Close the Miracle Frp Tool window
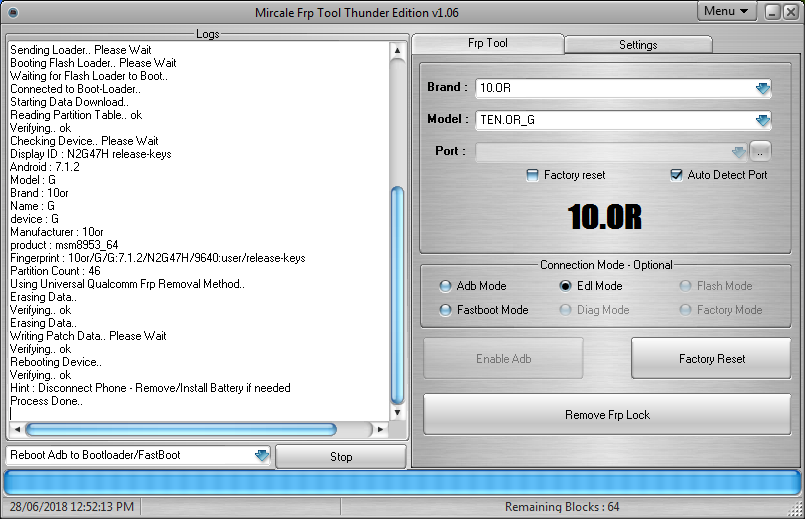805x519 pixels. tap(791, 12)
